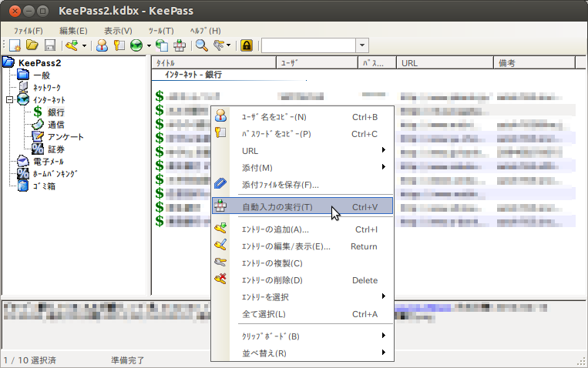Select the ホームバンキング group
588x368 pixels.
click(x=55, y=174)
